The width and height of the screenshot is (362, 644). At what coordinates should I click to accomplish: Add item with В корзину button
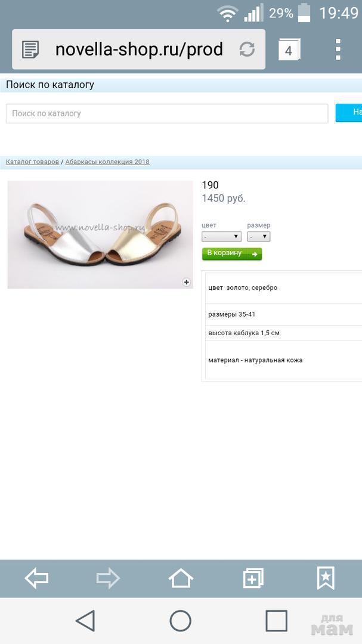[x=232, y=254]
